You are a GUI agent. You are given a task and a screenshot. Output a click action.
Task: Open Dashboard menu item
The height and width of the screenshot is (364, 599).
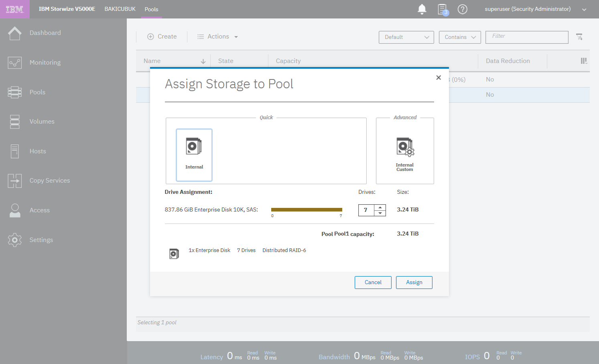point(45,33)
